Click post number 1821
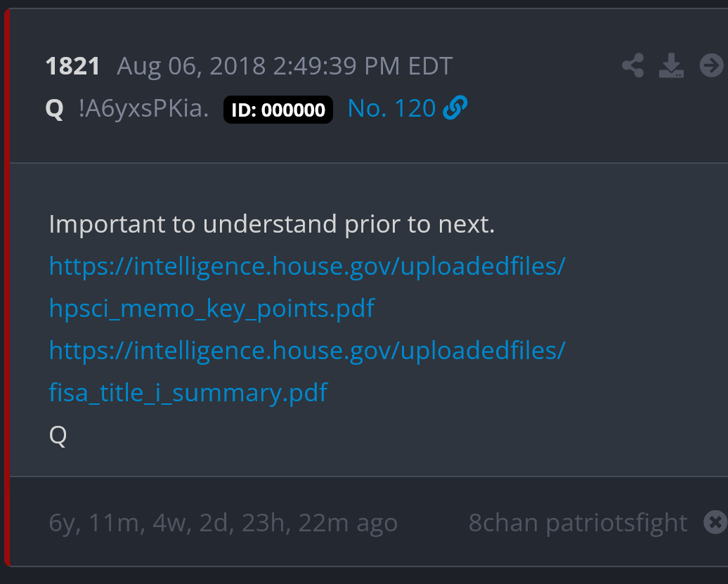The image size is (728, 584). (72, 66)
